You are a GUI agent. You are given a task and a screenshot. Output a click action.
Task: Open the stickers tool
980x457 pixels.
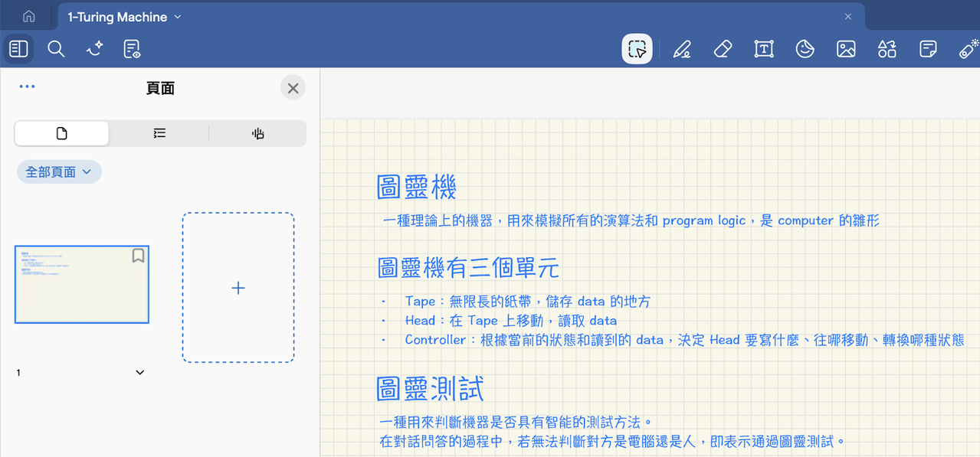click(805, 49)
